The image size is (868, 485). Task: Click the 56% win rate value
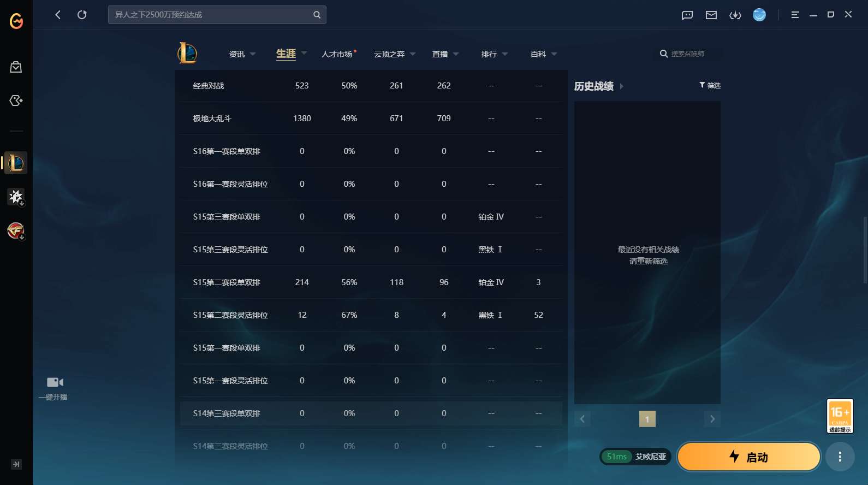(x=349, y=282)
